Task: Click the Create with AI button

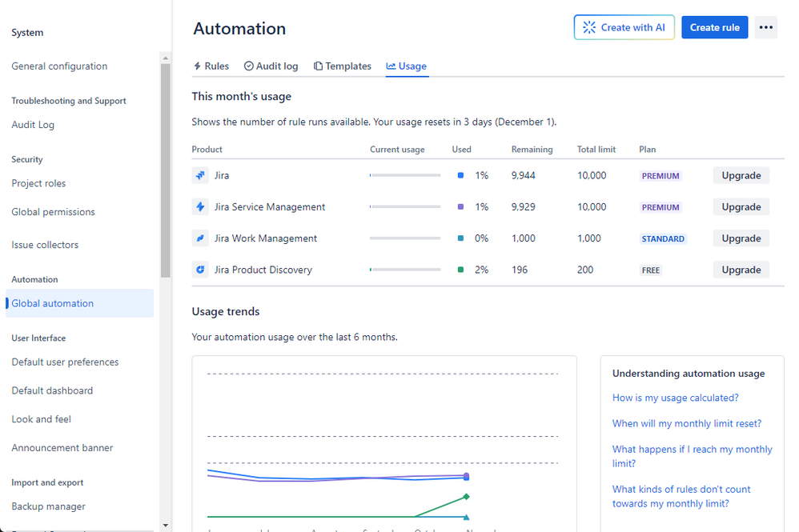Action: click(624, 27)
